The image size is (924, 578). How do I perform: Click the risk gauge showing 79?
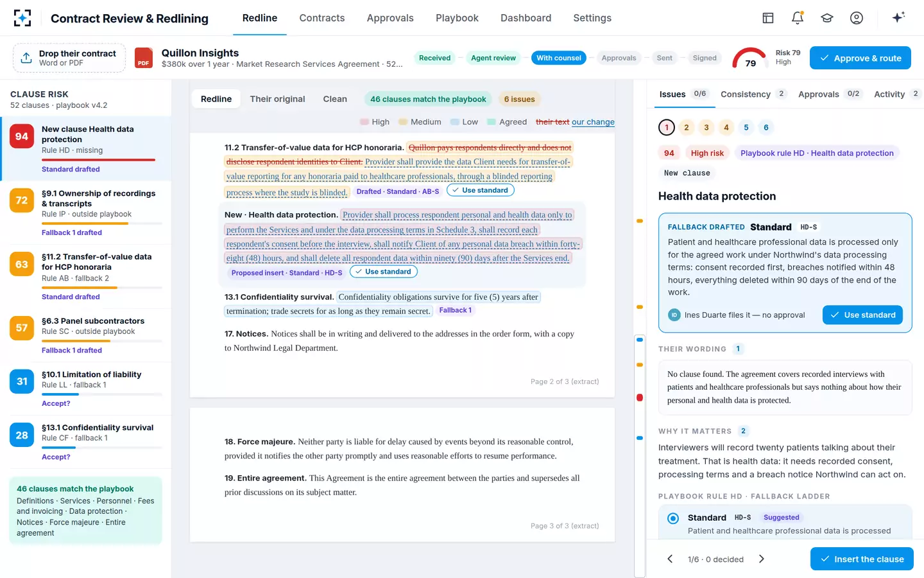click(x=749, y=58)
